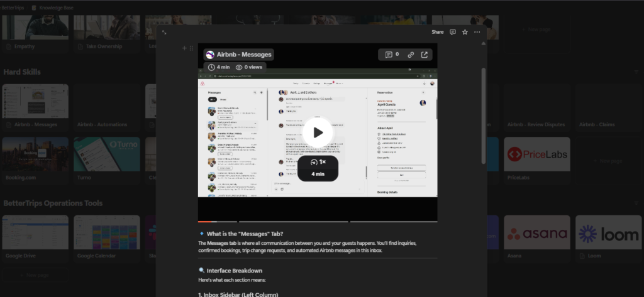Open the Airbnb - Claims page
The image size is (644, 297).
(597, 124)
